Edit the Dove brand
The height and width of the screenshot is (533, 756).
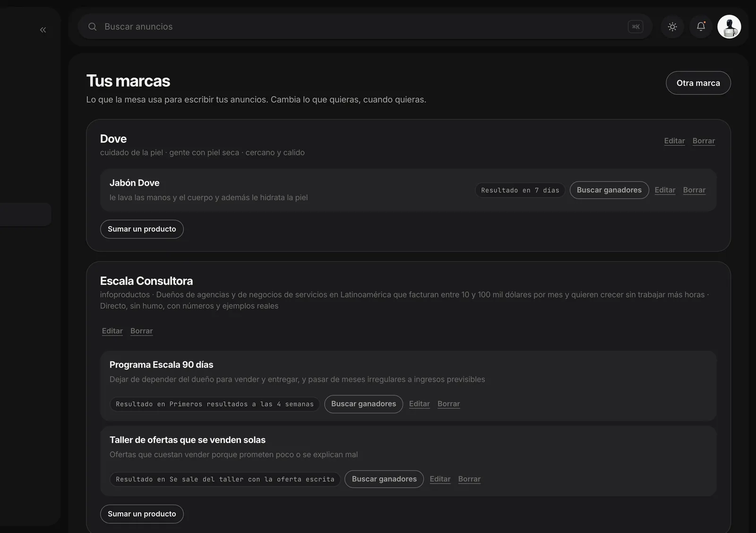[674, 141]
